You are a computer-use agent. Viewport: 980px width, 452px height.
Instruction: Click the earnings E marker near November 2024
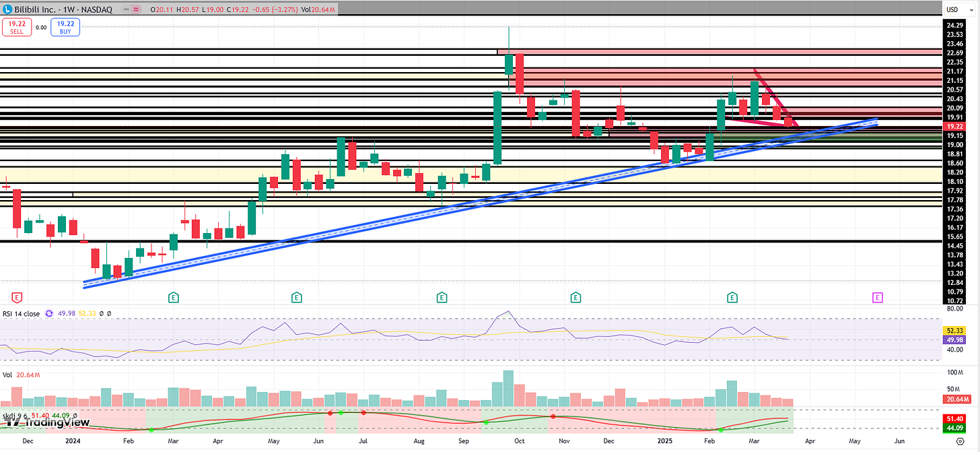tap(575, 296)
